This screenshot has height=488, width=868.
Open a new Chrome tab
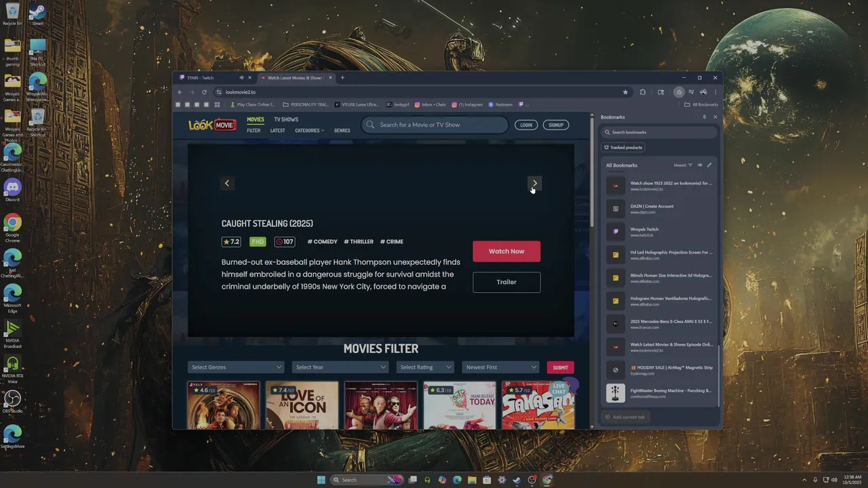tap(342, 77)
